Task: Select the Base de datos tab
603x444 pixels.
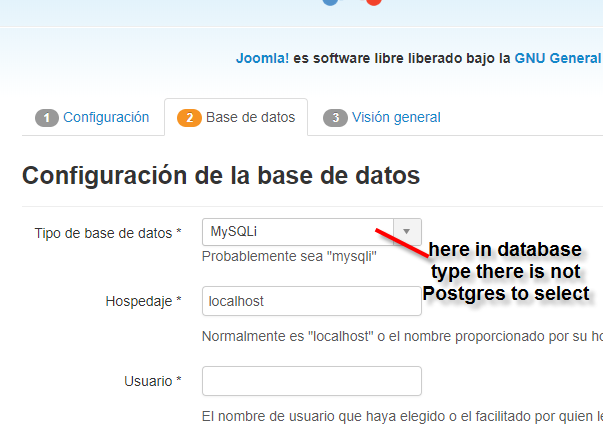Action: click(236, 117)
